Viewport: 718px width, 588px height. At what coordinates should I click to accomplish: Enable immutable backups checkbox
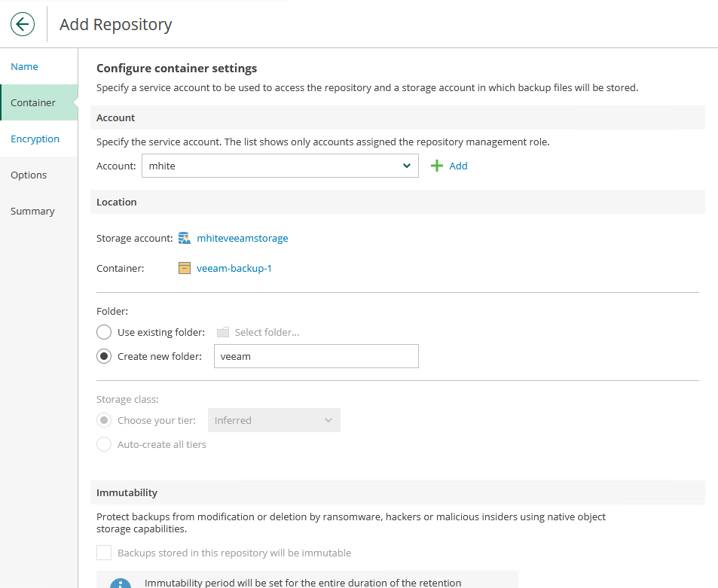point(104,553)
